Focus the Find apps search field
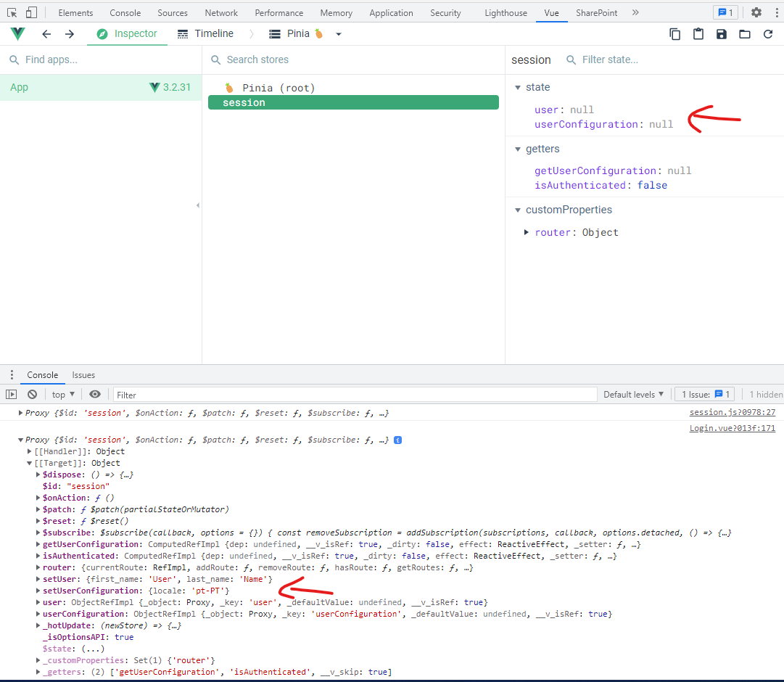Screen dimensions: 784x682 pyautogui.click(x=101, y=60)
